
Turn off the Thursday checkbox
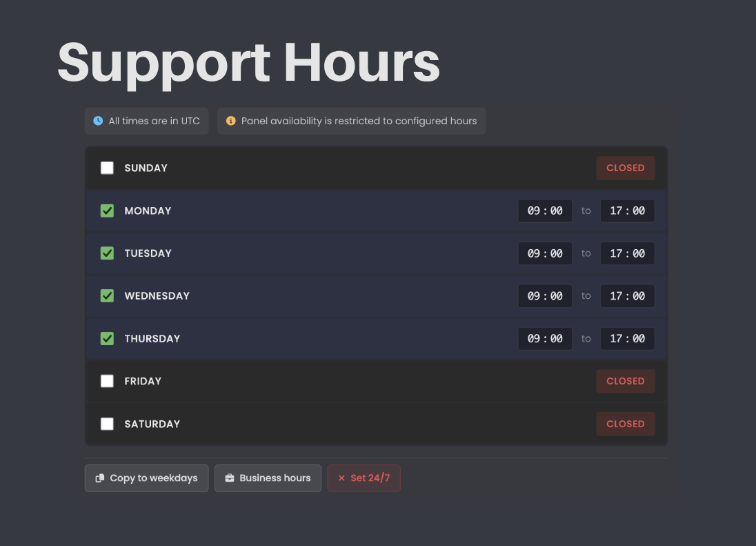(107, 338)
